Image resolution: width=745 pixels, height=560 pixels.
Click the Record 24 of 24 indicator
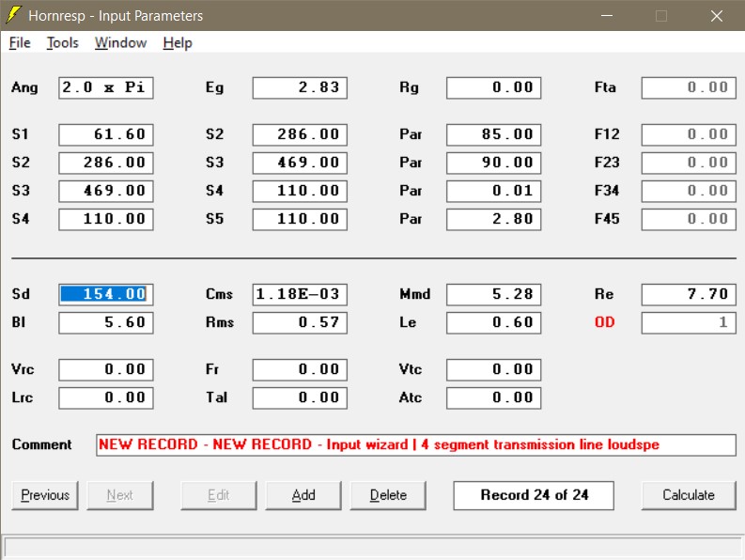[534, 495]
